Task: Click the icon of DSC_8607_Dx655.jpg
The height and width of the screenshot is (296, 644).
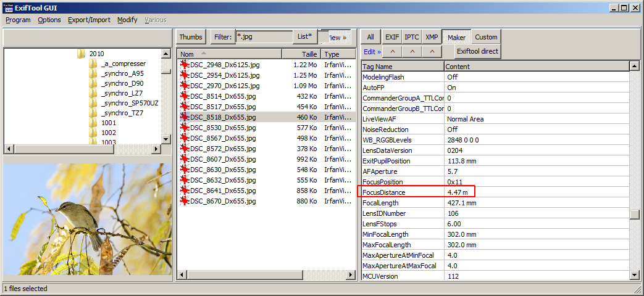Action: click(x=185, y=159)
